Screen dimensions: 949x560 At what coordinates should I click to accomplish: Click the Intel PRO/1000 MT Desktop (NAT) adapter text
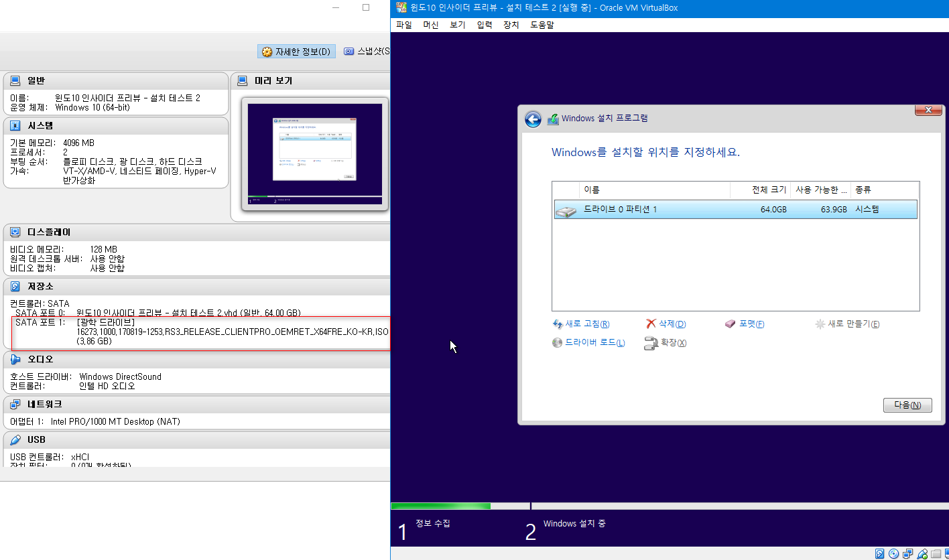tap(115, 422)
